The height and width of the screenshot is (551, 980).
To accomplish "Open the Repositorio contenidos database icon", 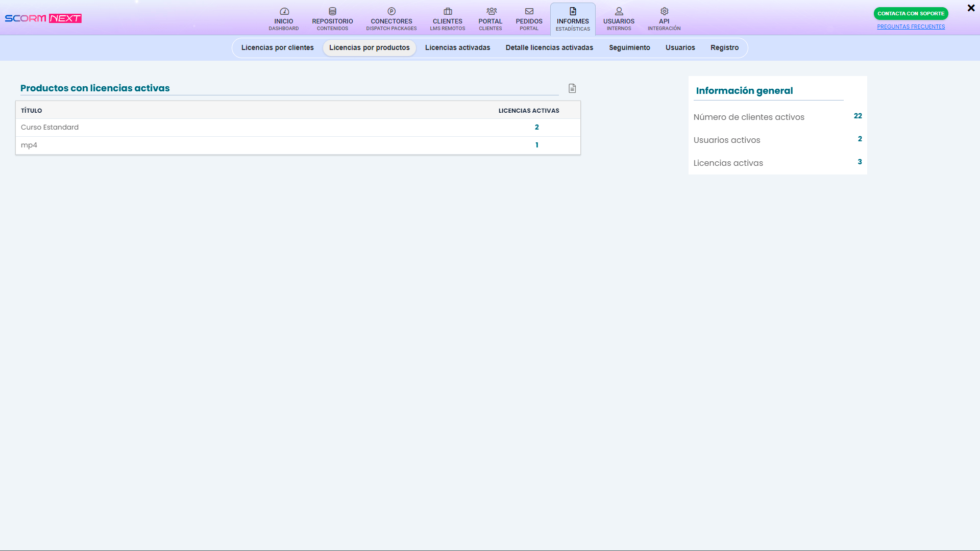I will 332,11.
